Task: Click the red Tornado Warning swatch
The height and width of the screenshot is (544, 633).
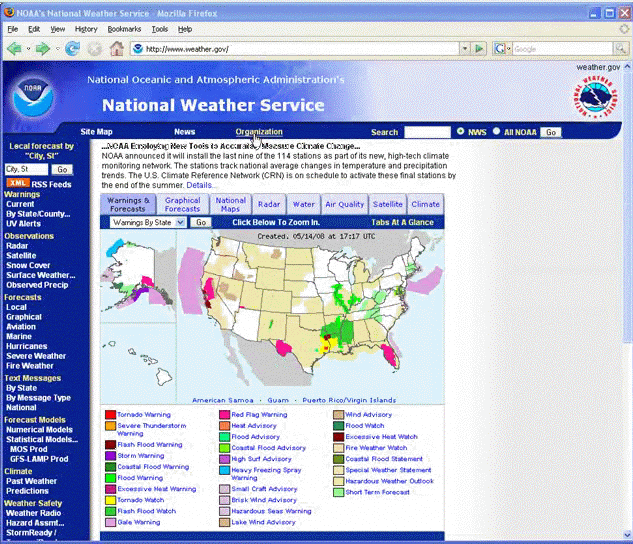Action: click(x=111, y=414)
